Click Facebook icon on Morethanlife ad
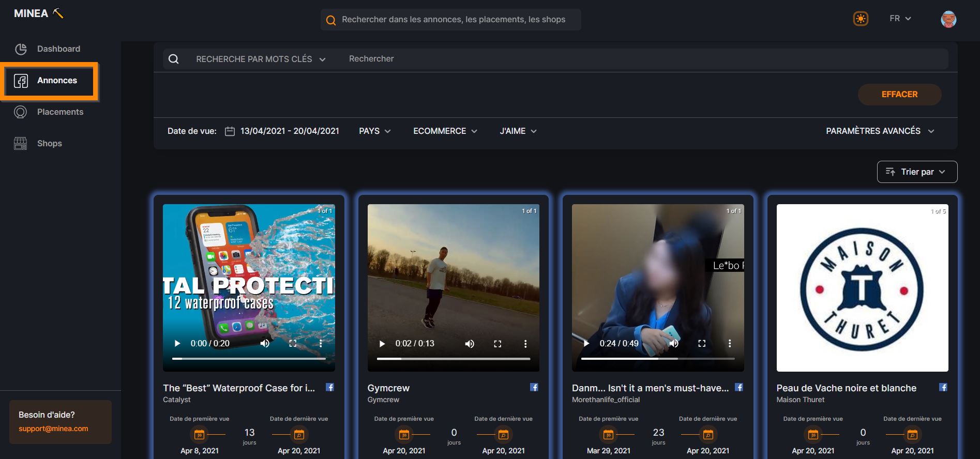The image size is (980, 459). [x=739, y=387]
